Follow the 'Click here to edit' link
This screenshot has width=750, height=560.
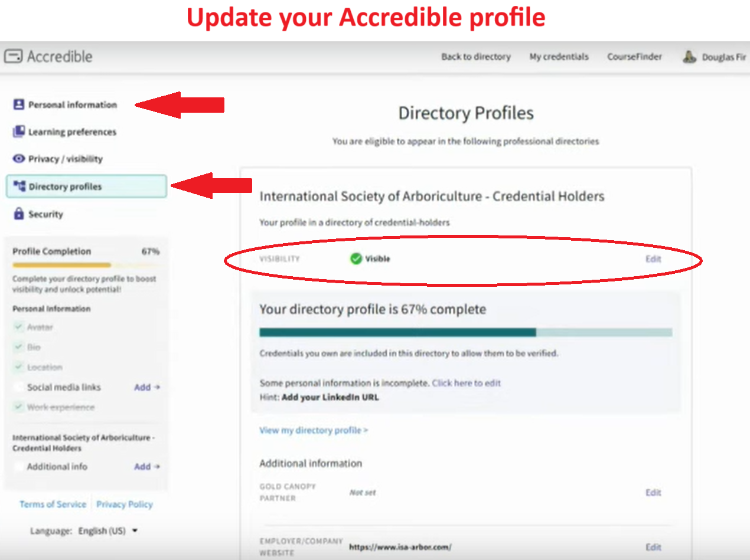click(467, 383)
